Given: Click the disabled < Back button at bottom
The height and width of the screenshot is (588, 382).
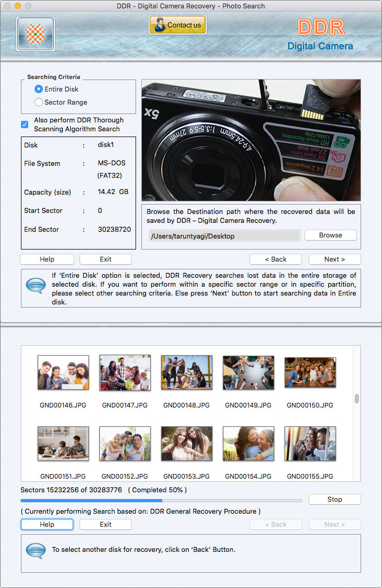Looking at the screenshot, I should tap(276, 524).
